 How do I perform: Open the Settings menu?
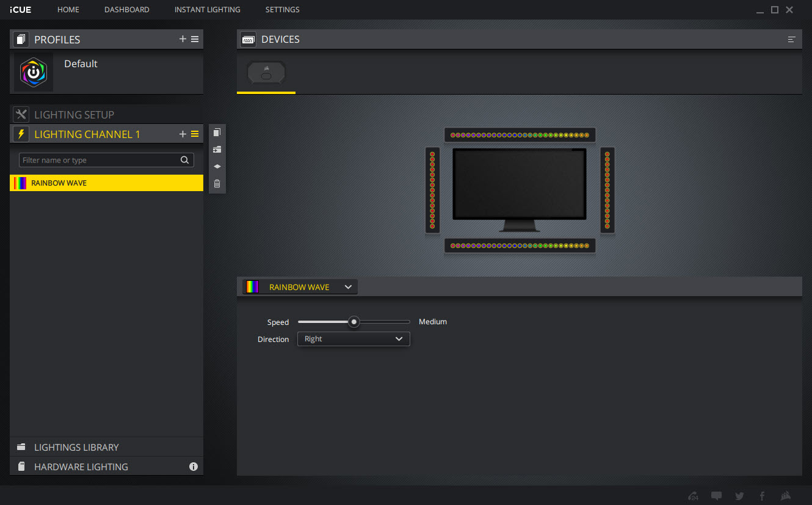click(283, 10)
